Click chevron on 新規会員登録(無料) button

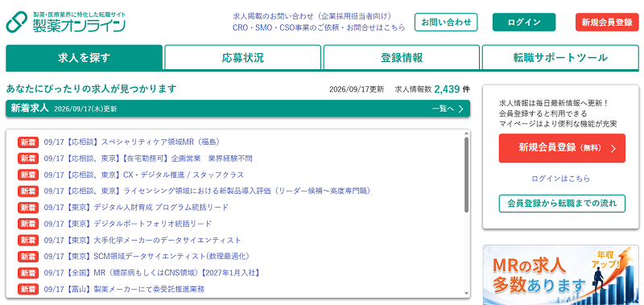tap(613, 149)
